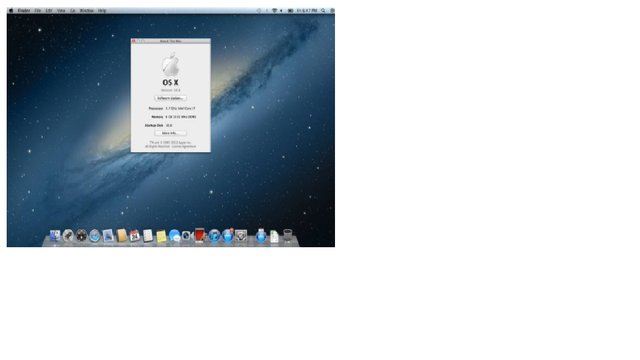Viewport: 640px width, 360px height.
Task: Open the Window menu
Action: coord(86,11)
